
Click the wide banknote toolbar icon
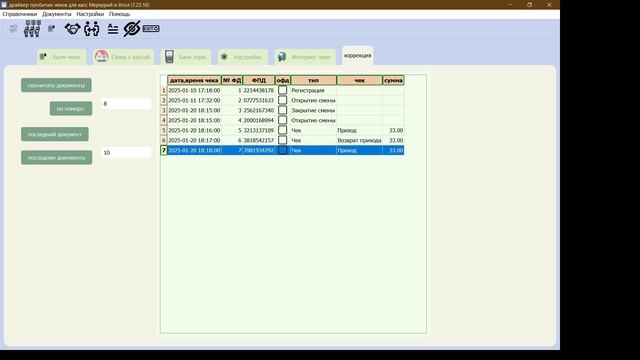tap(151, 29)
